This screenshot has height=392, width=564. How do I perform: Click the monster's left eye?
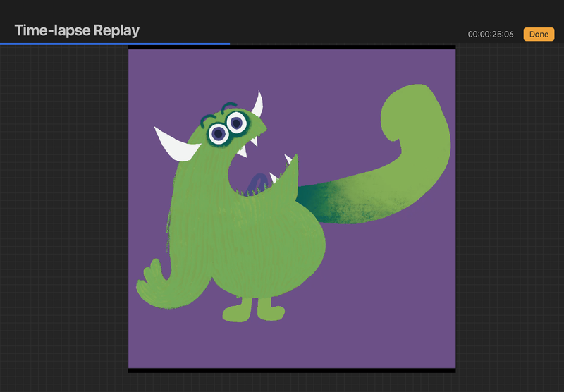pyautogui.click(x=218, y=133)
